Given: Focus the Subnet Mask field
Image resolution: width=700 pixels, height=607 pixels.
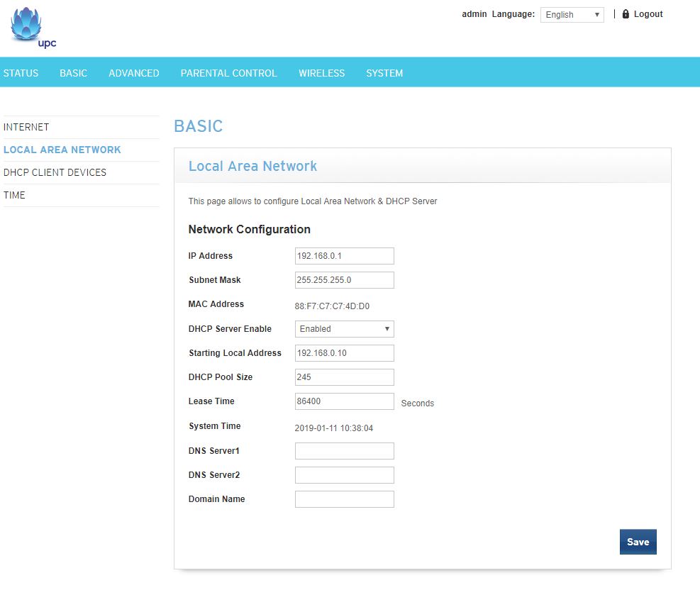Looking at the screenshot, I should click(344, 280).
